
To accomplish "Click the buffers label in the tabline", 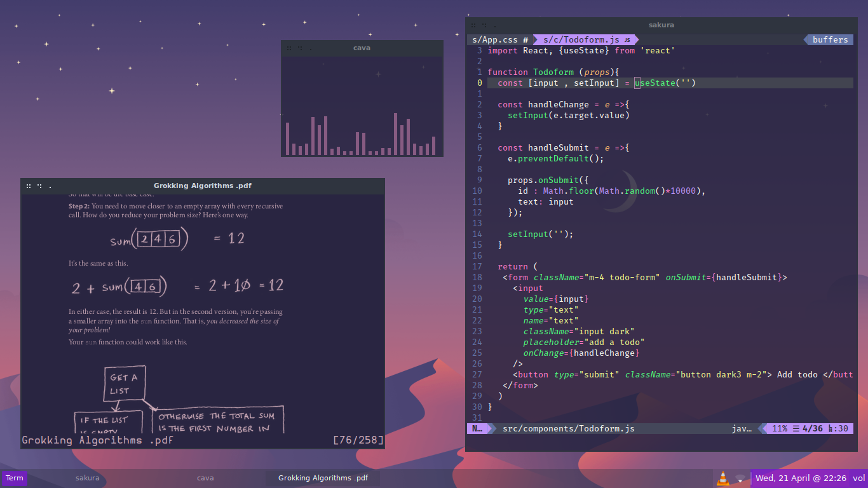I will 830,40.
